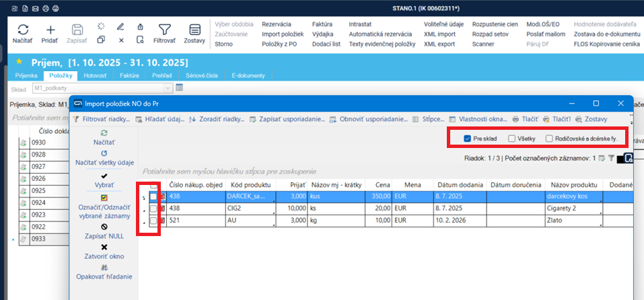Open the Zostavy reports icon
Image resolution: width=644 pixels, height=300 pixels.
[194, 30]
